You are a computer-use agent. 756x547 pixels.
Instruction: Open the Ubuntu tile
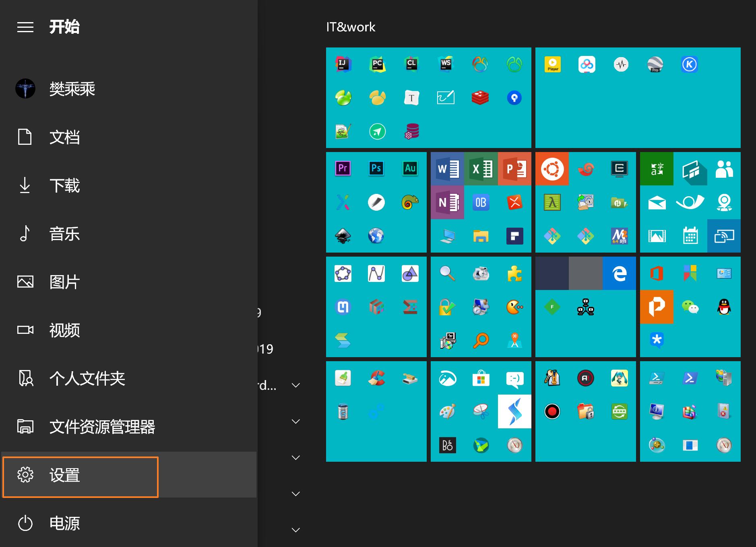click(x=552, y=169)
